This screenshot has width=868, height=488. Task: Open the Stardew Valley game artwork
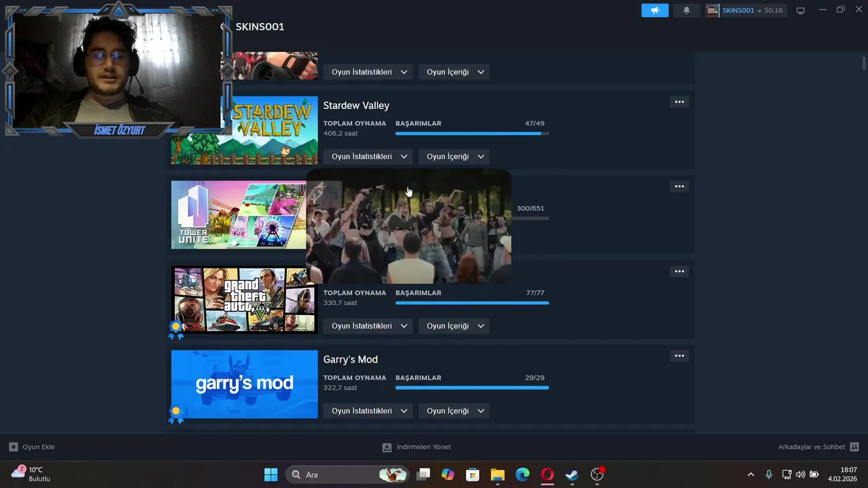click(244, 130)
